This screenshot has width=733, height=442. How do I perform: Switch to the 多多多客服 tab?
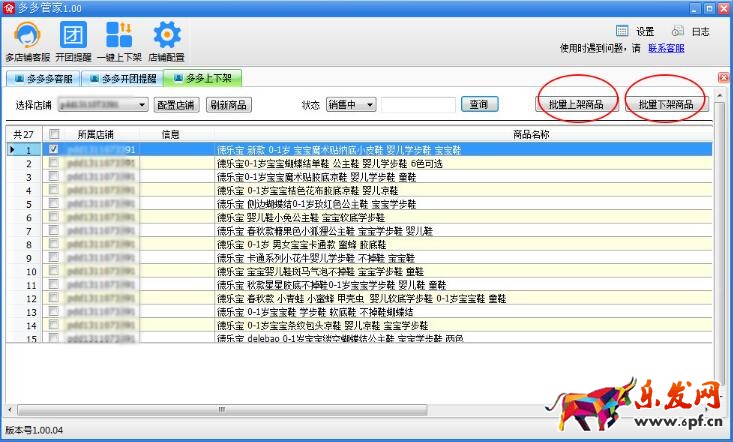pyautogui.click(x=43, y=77)
